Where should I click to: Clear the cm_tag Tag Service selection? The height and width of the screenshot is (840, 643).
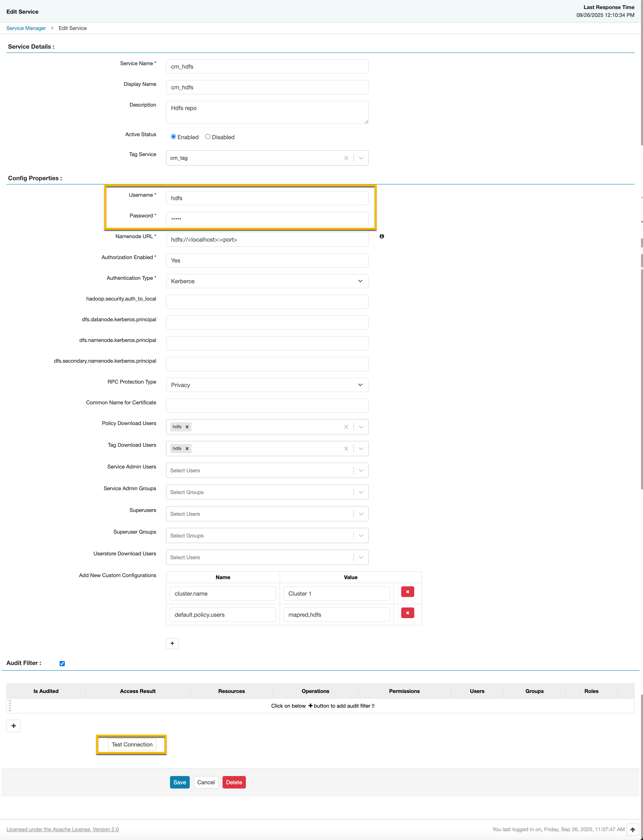pyautogui.click(x=346, y=158)
